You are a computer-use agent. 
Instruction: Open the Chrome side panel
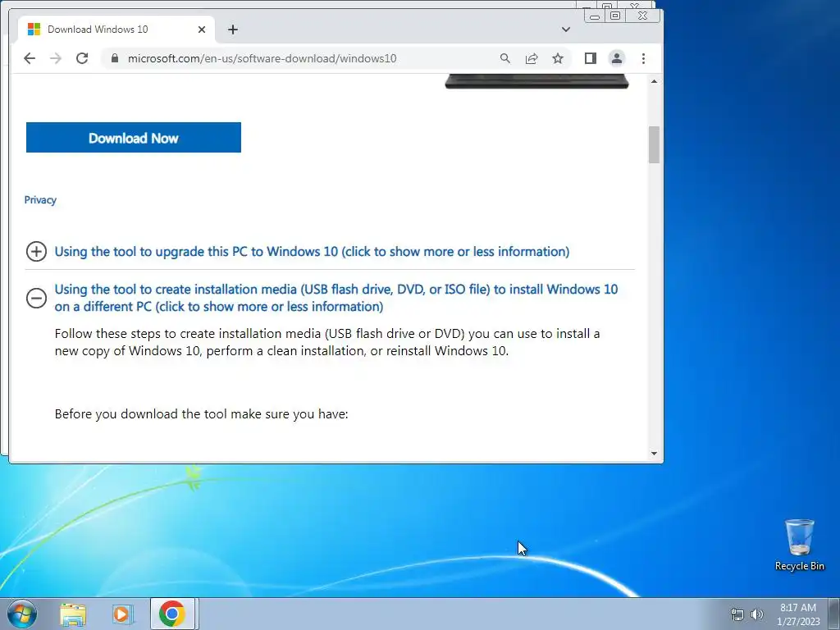pyautogui.click(x=591, y=58)
